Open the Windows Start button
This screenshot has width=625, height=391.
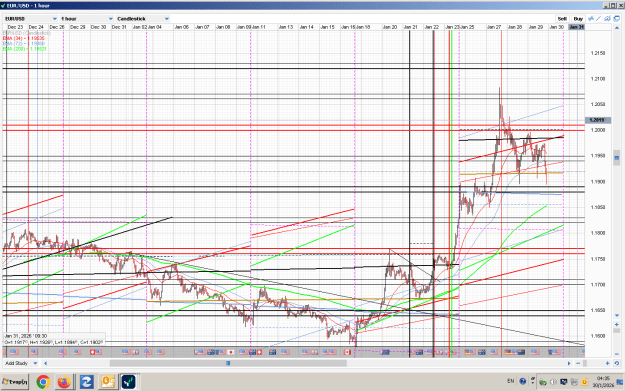[15, 382]
